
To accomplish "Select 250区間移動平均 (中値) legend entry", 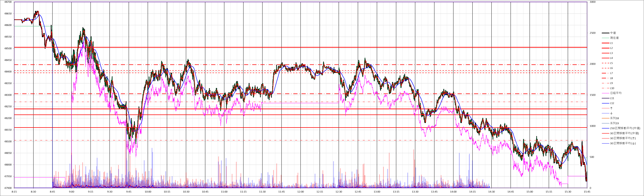I will coord(625,128).
